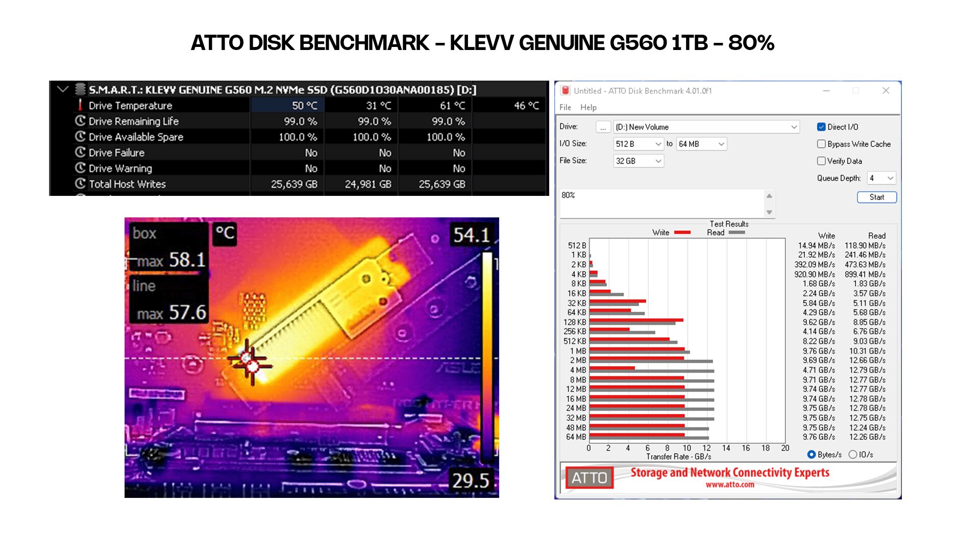The width and height of the screenshot is (980, 551).
Task: Click the clock icon beside Drive Warning
Action: [x=80, y=168]
